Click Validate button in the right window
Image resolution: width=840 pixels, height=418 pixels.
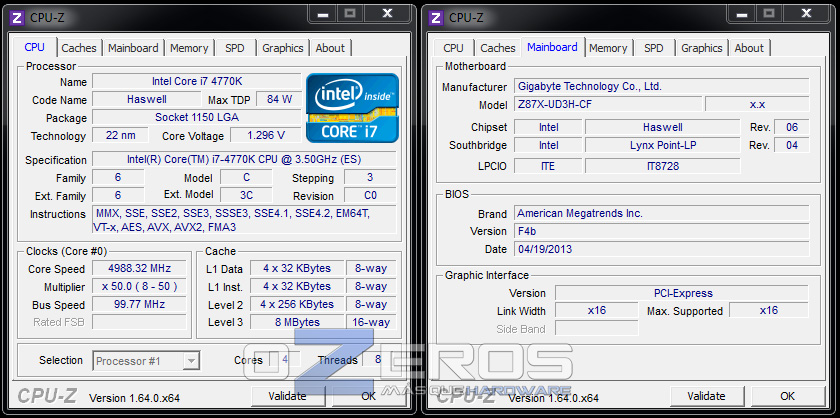point(707,396)
